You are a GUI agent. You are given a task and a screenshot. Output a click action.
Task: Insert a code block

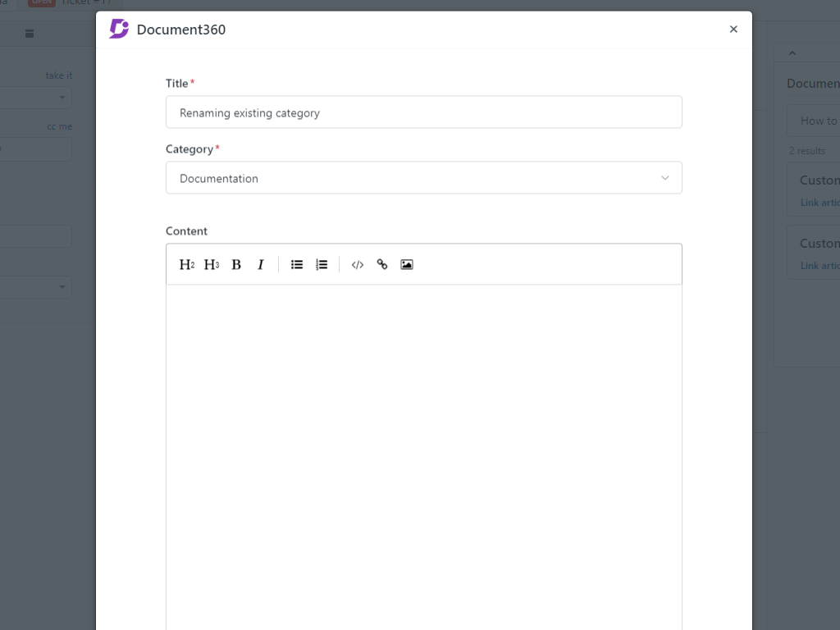click(x=358, y=264)
